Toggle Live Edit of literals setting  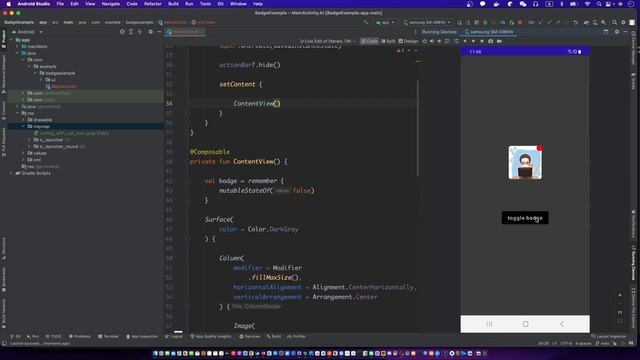[x=327, y=41]
